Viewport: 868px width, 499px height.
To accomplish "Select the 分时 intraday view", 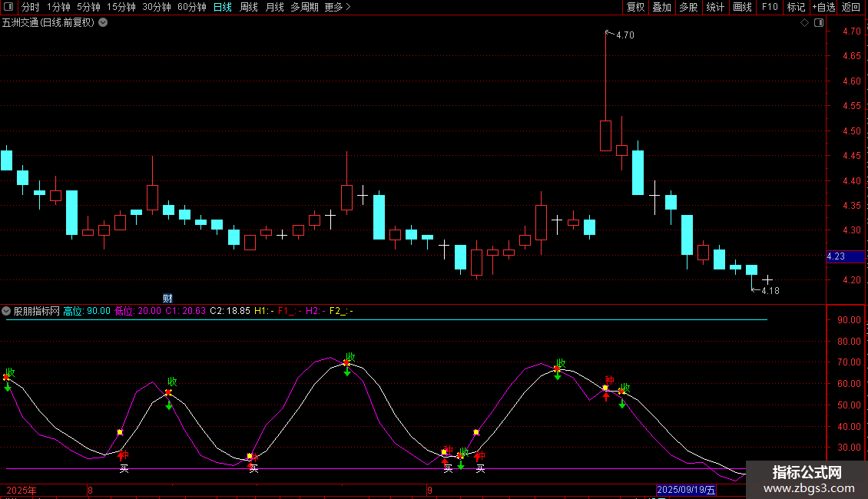I will (x=30, y=7).
